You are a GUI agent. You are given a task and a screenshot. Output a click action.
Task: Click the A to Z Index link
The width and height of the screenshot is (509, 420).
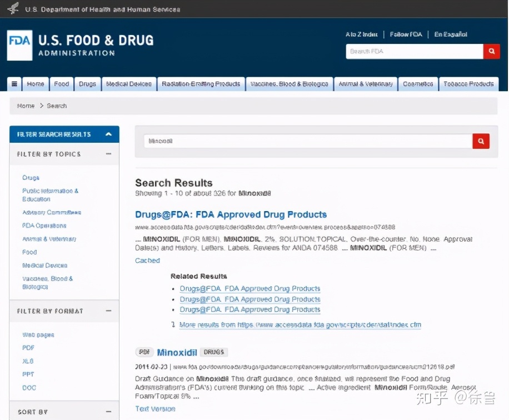[361, 34]
